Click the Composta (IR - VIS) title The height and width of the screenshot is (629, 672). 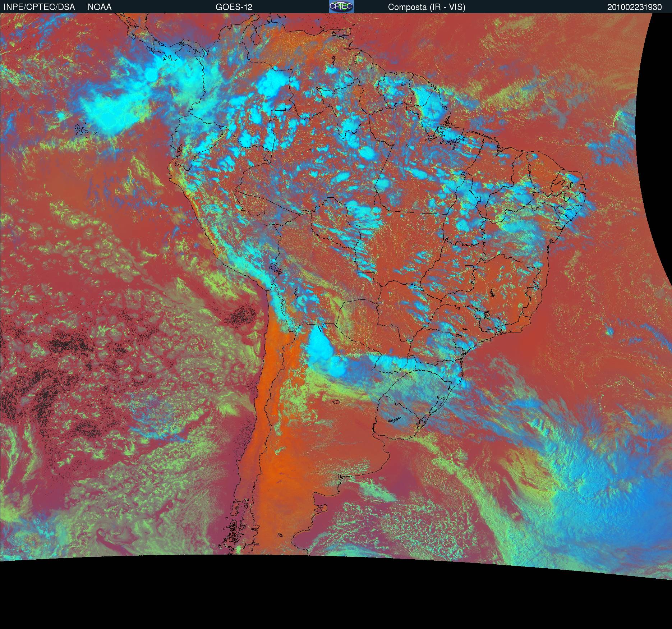(427, 7)
